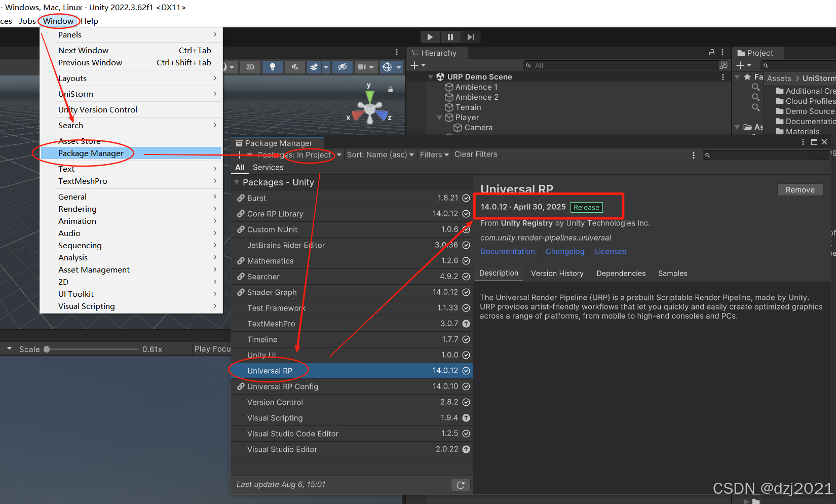Open the Help menu in menu bar
Viewport: 836px width, 504px height.
coord(89,21)
